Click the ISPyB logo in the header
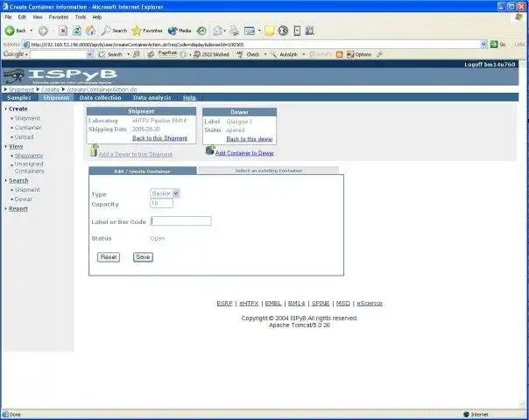529x420 pixels. (x=60, y=76)
